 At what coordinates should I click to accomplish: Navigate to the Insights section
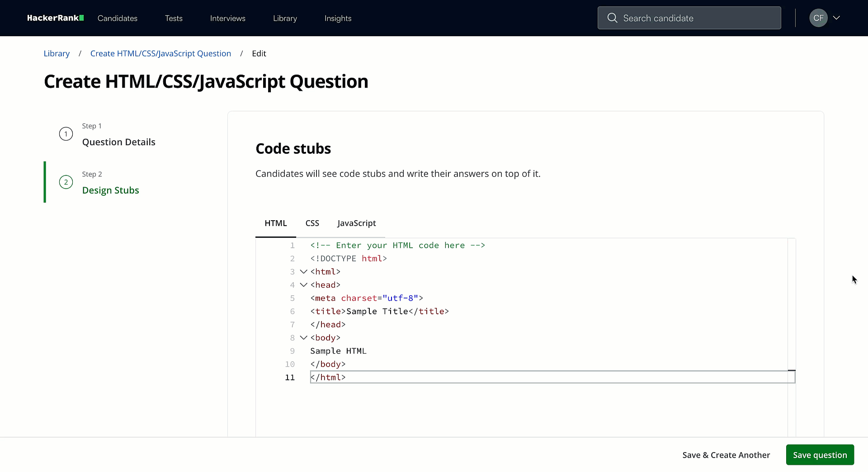click(x=338, y=18)
